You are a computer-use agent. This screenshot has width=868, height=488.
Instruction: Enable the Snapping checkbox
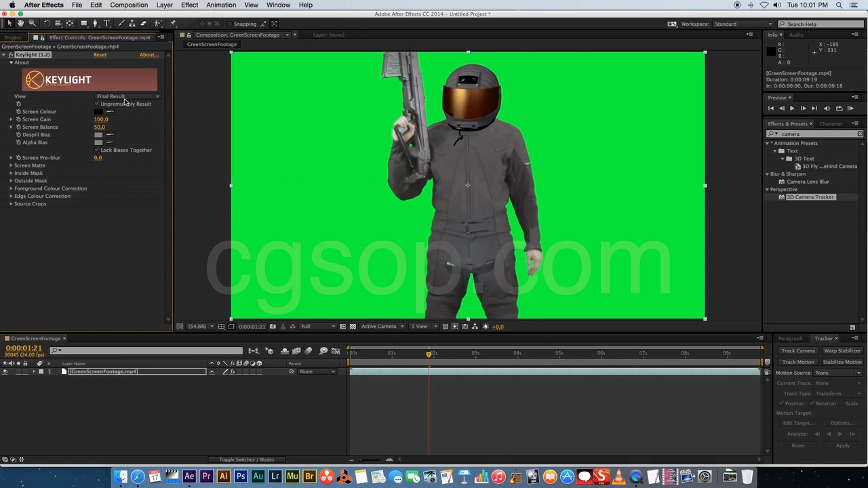click(x=229, y=24)
